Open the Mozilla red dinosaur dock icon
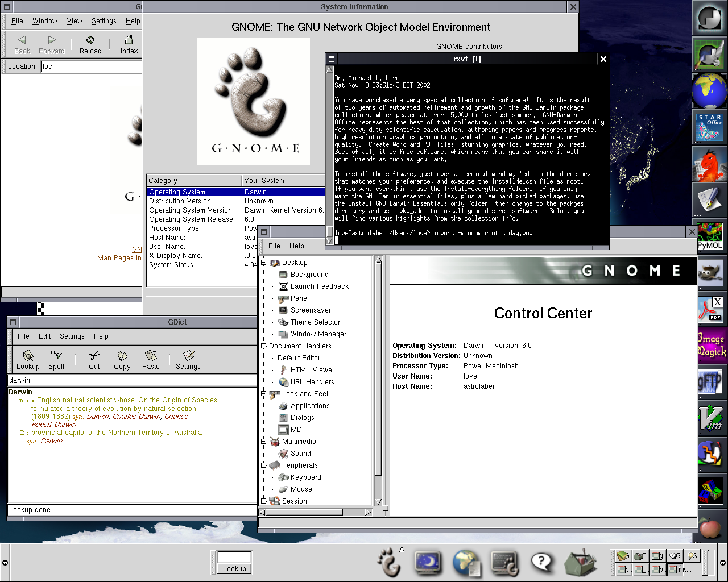Viewport: 728px width, 582px height. pyautogui.click(x=710, y=165)
